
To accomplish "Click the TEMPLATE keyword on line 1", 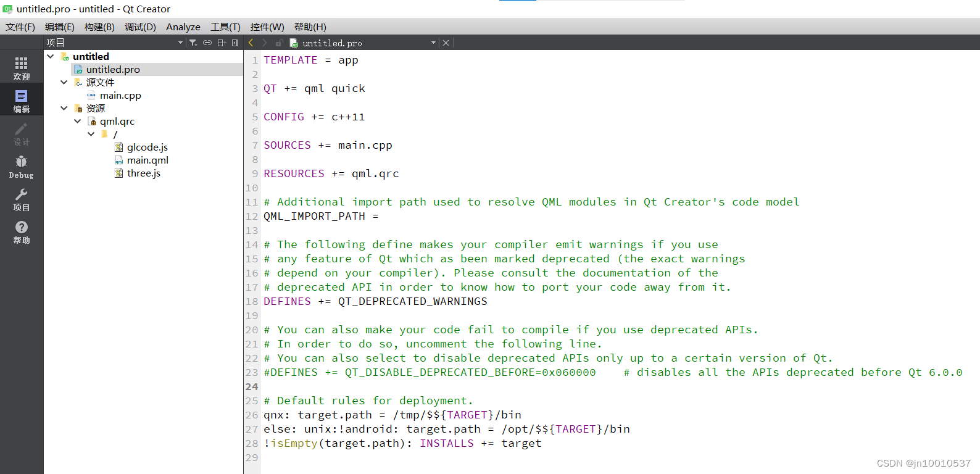I will point(291,60).
